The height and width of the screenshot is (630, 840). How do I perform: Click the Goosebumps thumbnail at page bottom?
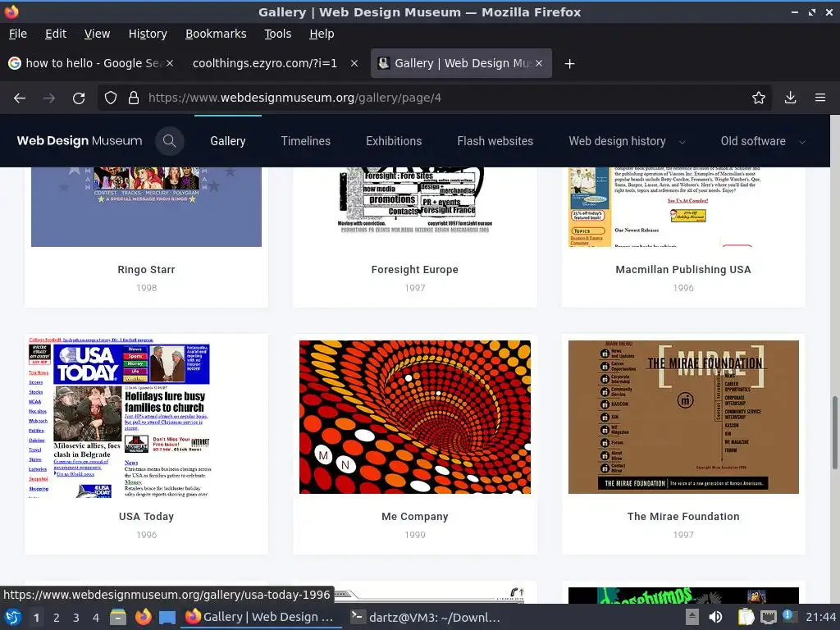[x=683, y=596]
